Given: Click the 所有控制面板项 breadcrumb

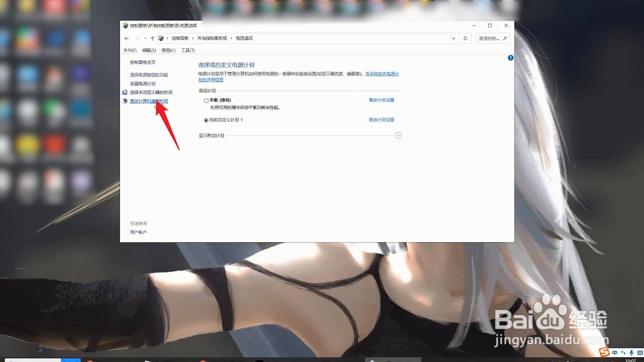Looking at the screenshot, I should tap(212, 38).
